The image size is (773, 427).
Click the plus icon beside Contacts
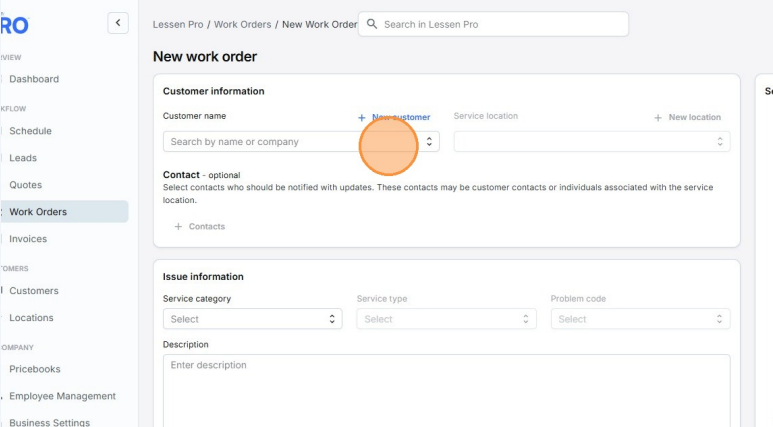[179, 227]
